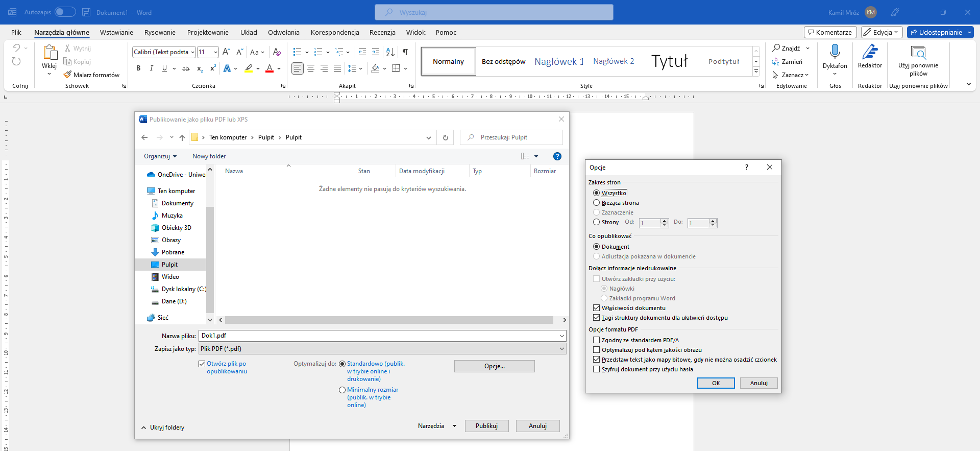Apply superscript formatting
The image size is (980, 451).
[213, 68]
